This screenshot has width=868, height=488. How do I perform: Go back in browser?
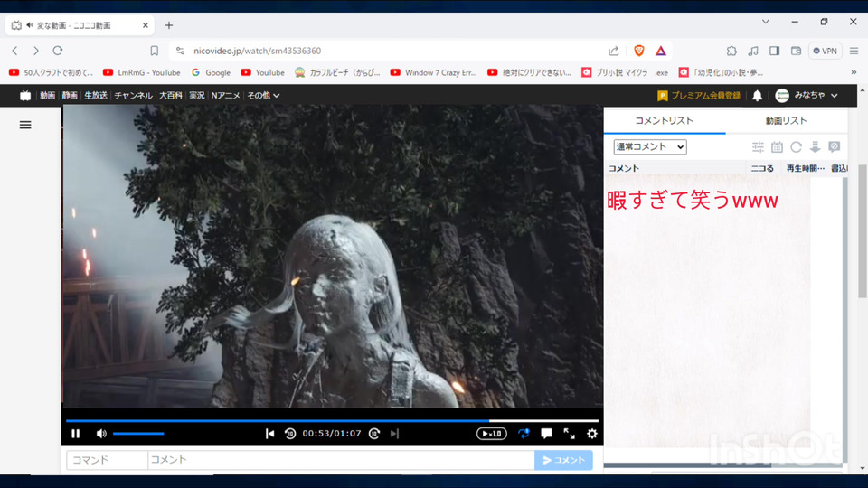(x=15, y=51)
